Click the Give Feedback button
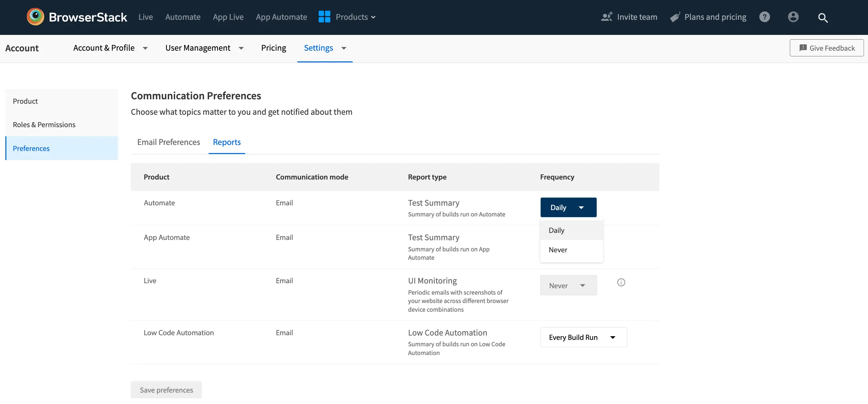The image size is (868, 404). [826, 48]
